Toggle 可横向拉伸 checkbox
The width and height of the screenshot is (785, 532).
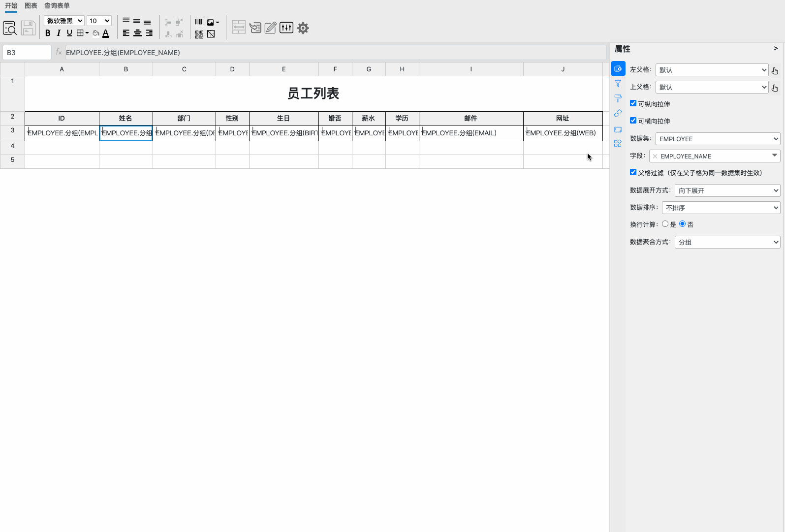coord(633,121)
